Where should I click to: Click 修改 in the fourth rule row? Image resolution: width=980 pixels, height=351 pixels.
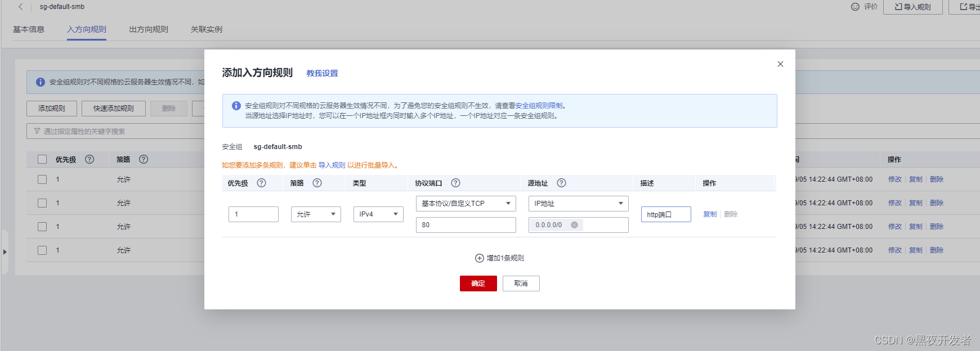[x=895, y=250]
